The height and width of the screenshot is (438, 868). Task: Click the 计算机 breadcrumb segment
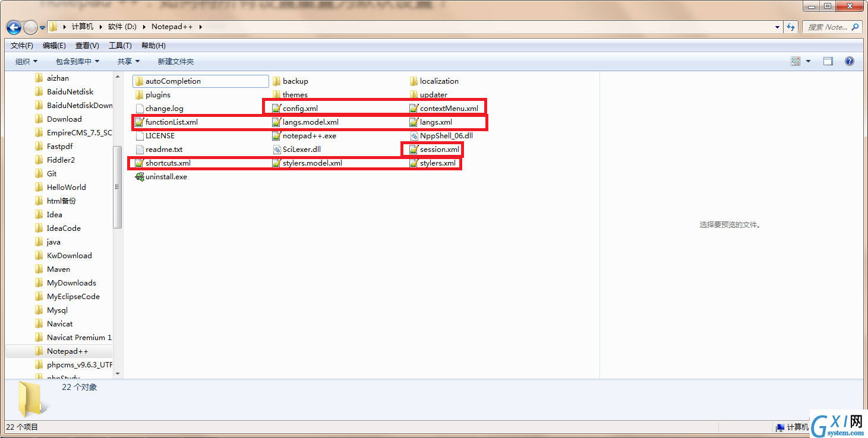tap(83, 27)
